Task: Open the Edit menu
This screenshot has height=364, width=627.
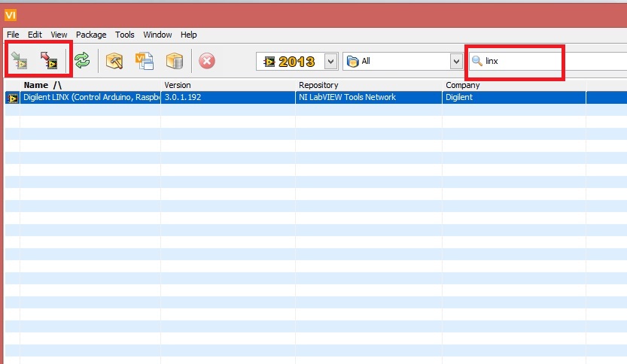Action: (x=35, y=35)
